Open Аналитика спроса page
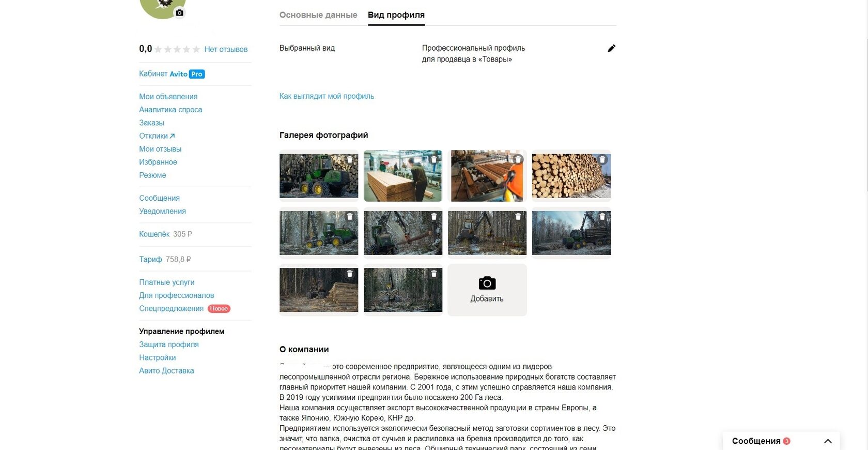 (x=171, y=110)
